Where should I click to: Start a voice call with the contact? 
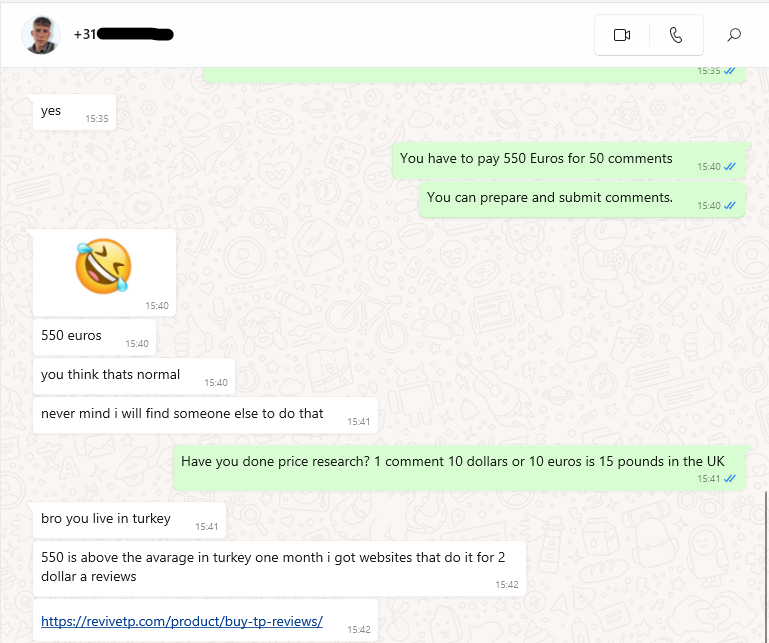pos(676,35)
